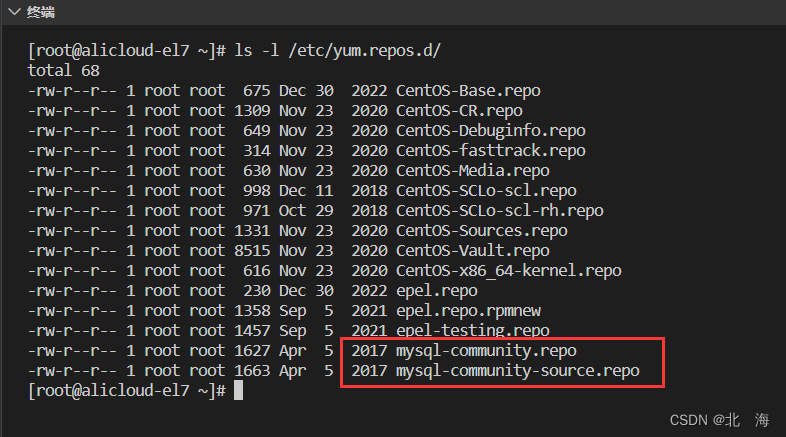Click the CentOS-Sources.repo filename
The width and height of the screenshot is (786, 437).
482,231
